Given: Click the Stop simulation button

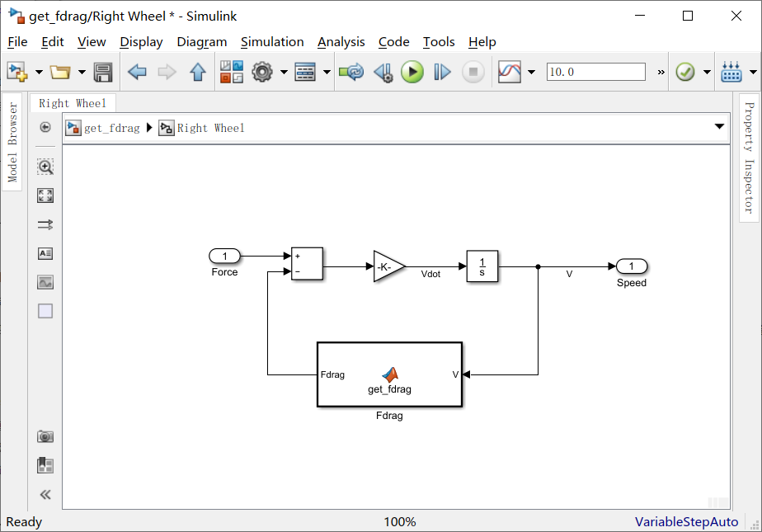Looking at the screenshot, I should [x=473, y=72].
